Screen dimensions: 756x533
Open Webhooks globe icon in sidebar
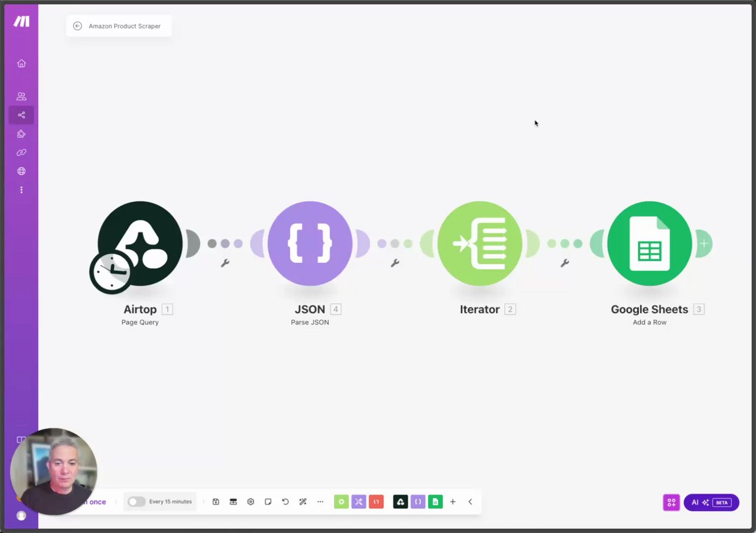21,171
